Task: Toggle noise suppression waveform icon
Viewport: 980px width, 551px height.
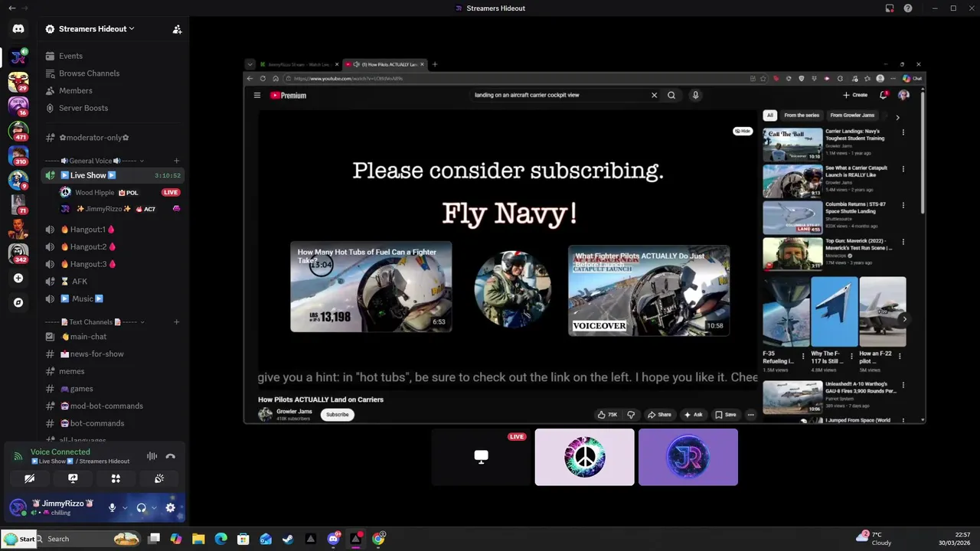Action: (152, 456)
